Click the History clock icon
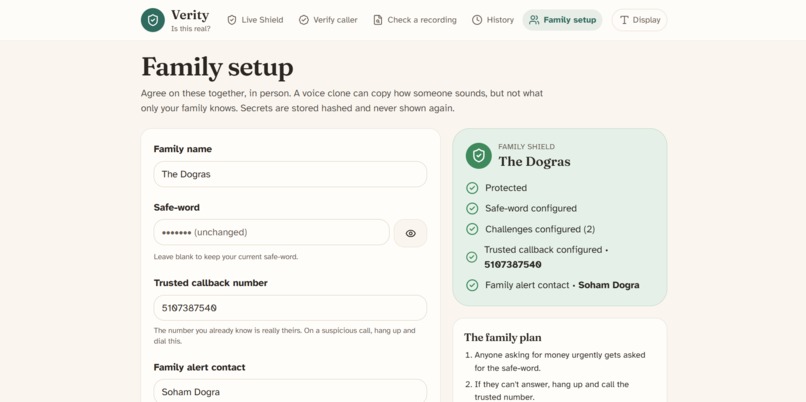 pos(477,20)
